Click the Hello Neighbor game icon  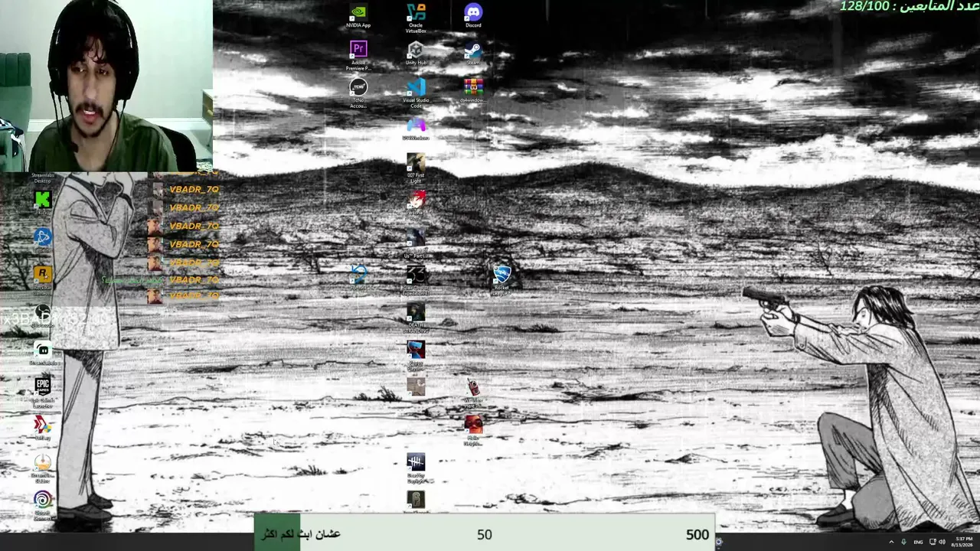[x=473, y=430]
